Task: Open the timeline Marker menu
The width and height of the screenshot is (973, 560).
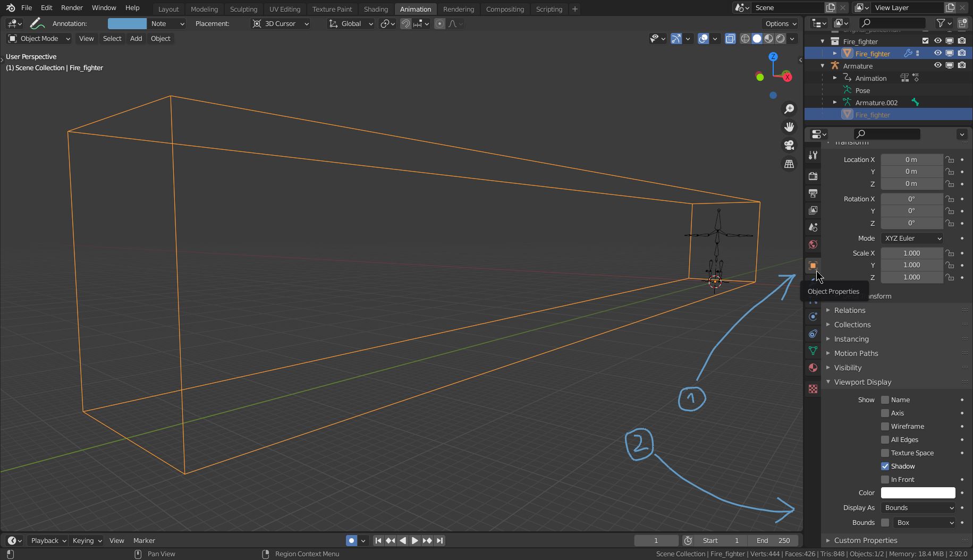Action: coord(144,540)
